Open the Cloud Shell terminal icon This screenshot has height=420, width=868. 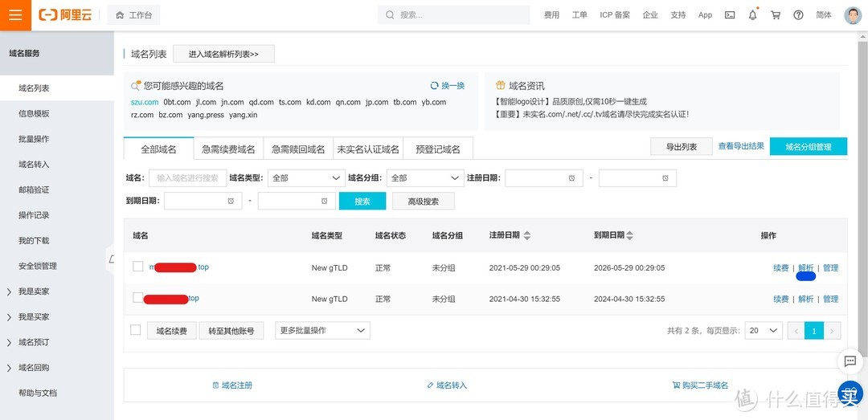pyautogui.click(x=730, y=15)
